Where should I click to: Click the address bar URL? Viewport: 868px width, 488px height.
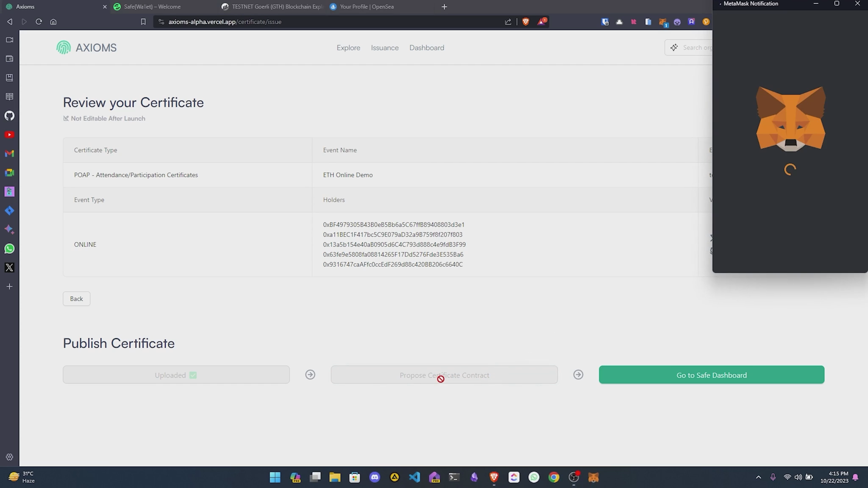pos(225,22)
